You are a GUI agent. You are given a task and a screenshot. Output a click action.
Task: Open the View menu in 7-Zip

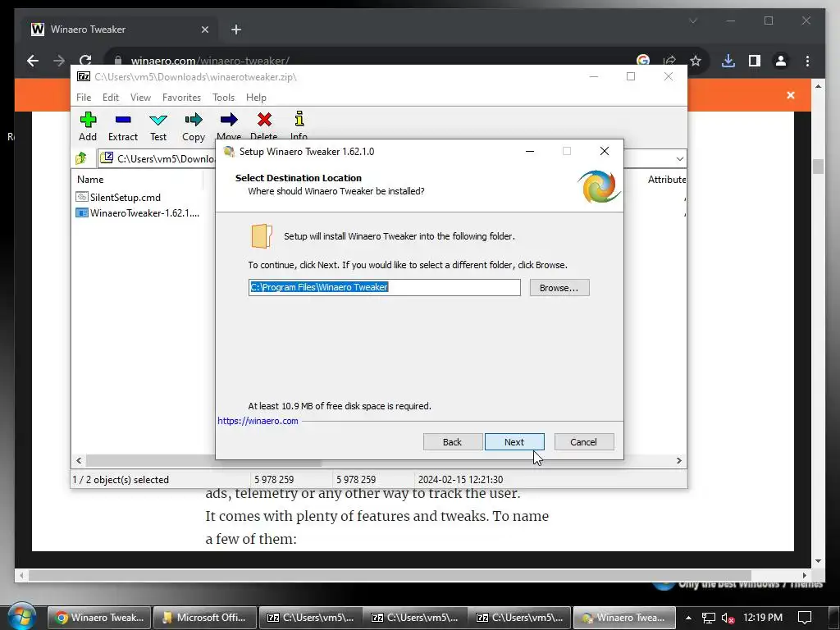point(140,98)
